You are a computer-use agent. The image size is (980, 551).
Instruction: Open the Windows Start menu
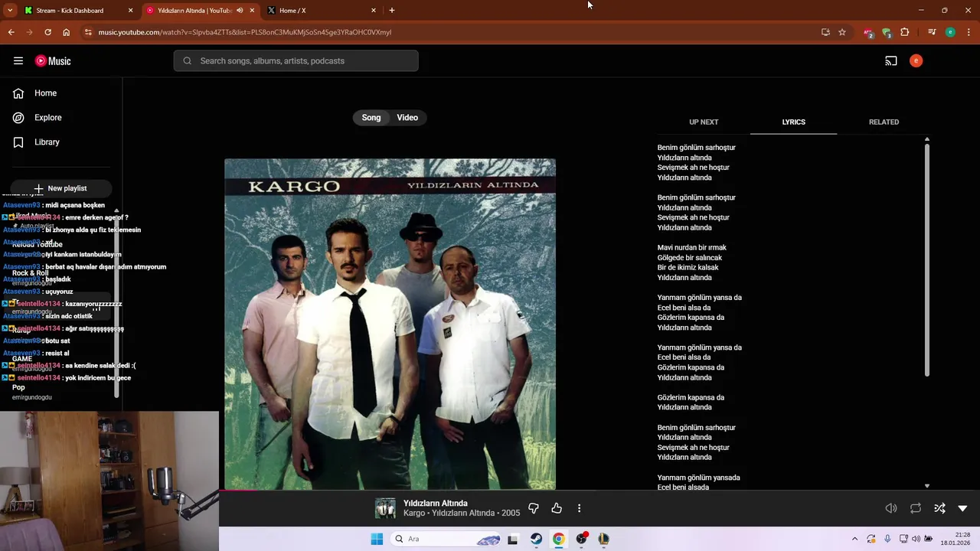377,539
